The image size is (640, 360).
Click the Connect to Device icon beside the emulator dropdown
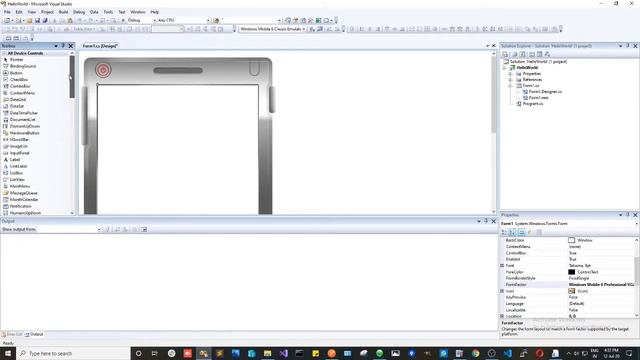click(312, 29)
